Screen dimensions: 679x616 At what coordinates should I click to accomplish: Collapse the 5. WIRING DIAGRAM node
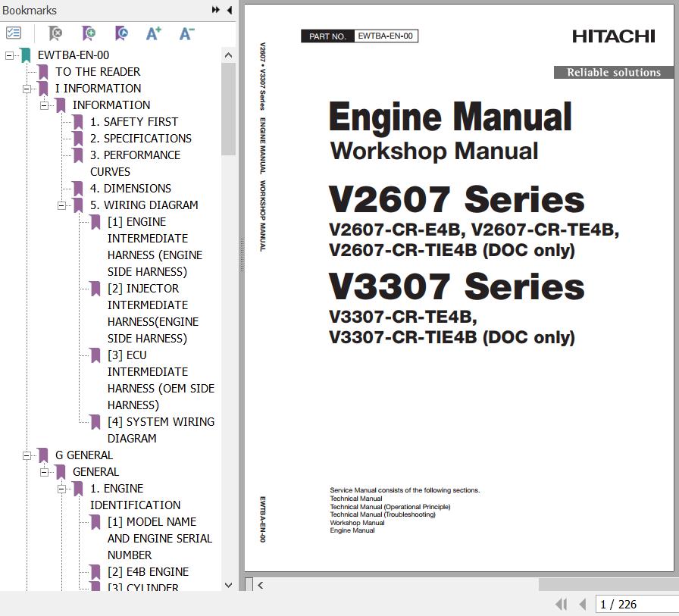62,205
